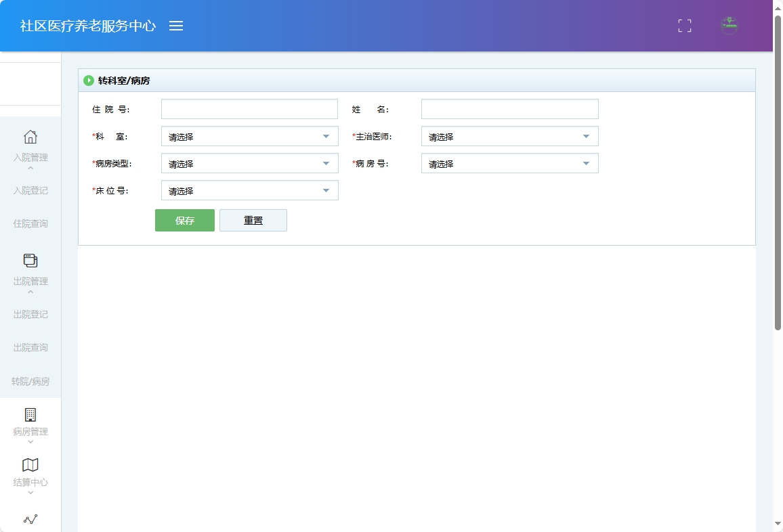
Task: Open the 科室 dropdown
Action: 249,136
